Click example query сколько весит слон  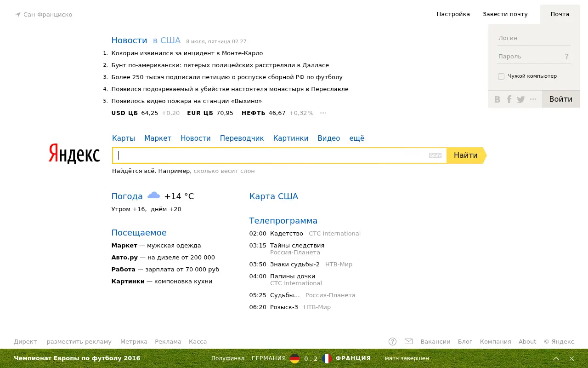[x=224, y=171]
